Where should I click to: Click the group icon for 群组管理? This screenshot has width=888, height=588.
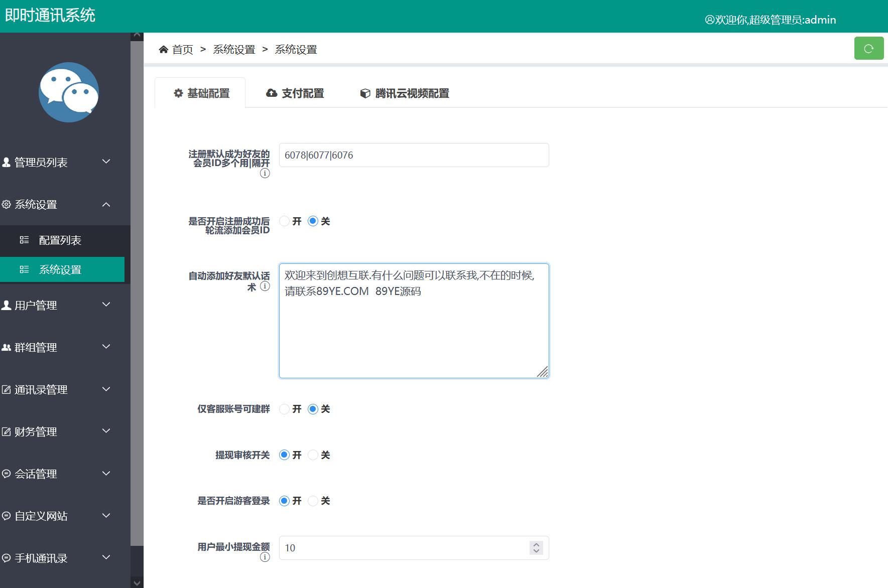(x=6, y=347)
